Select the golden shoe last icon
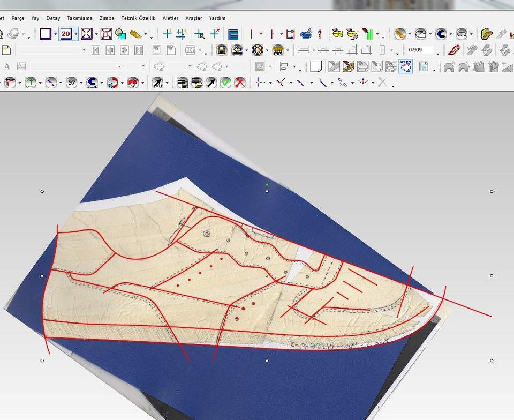 pyautogui.click(x=135, y=34)
